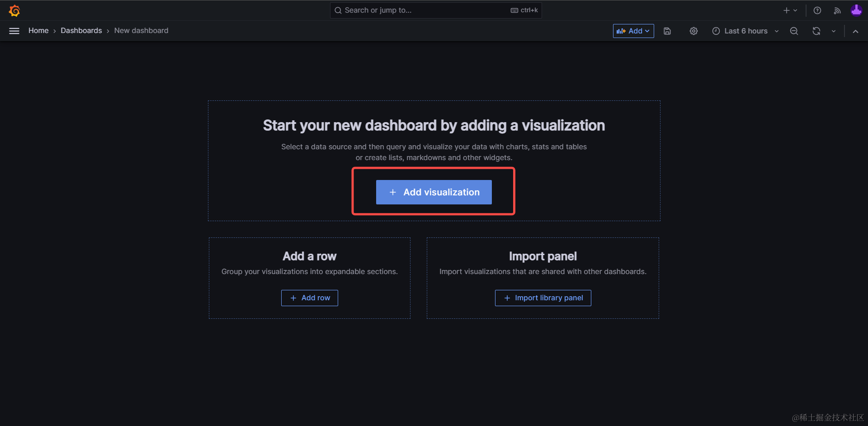This screenshot has height=426, width=868.
Task: Click the user profile avatar
Action: tap(856, 10)
